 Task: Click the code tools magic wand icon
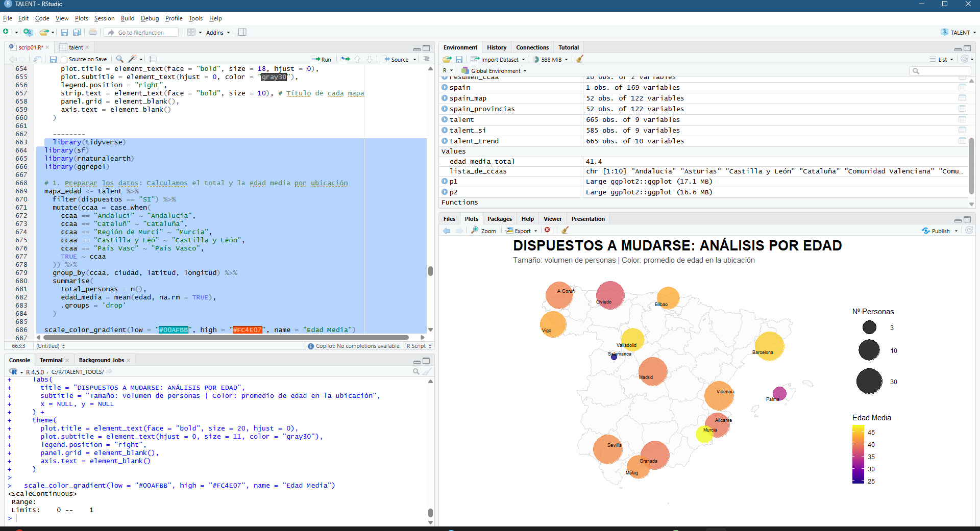coord(133,59)
